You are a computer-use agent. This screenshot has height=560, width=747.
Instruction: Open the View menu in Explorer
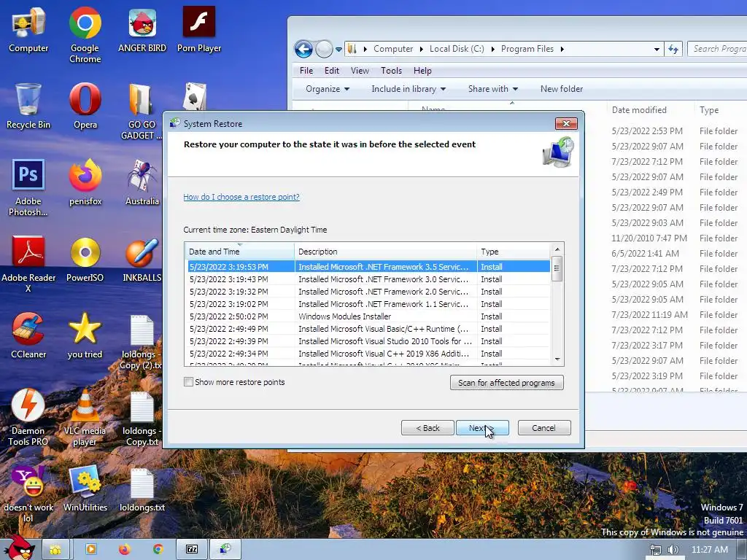click(360, 71)
